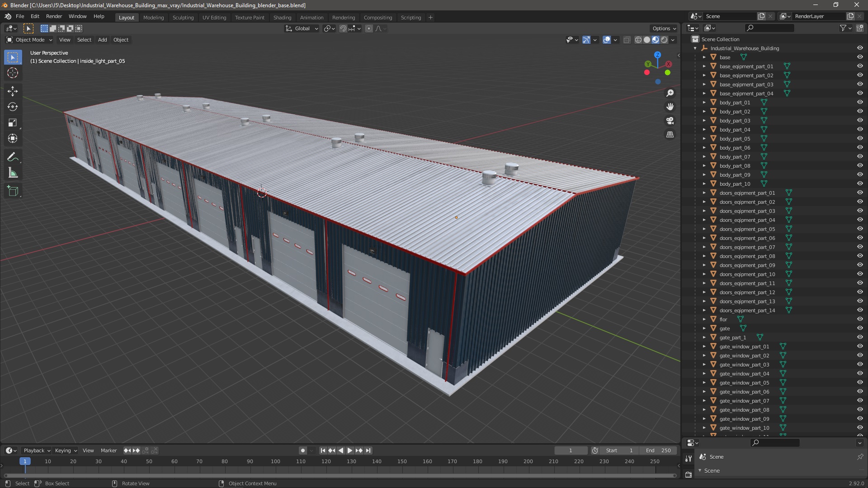The width and height of the screenshot is (868, 488).
Task: Select the Measure tool
Action: [13, 173]
